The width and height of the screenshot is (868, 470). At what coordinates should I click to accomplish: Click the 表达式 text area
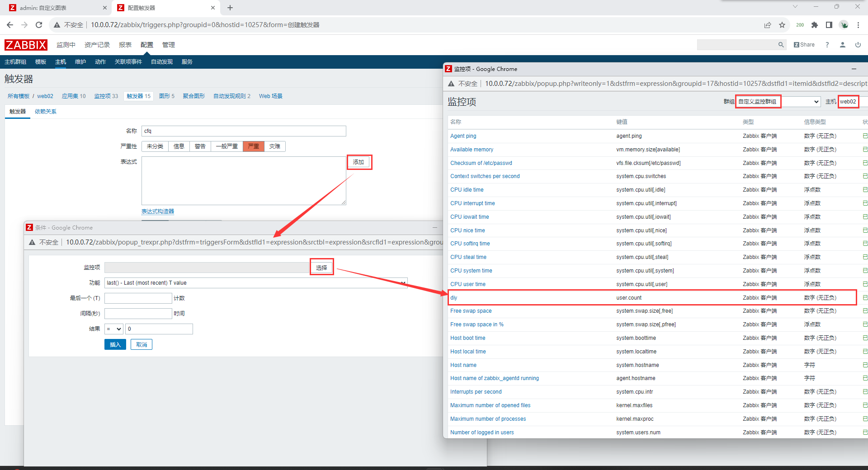click(244, 181)
